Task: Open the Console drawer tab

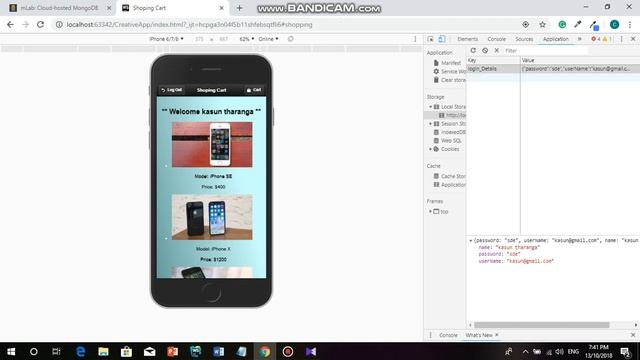Action: click(448, 335)
